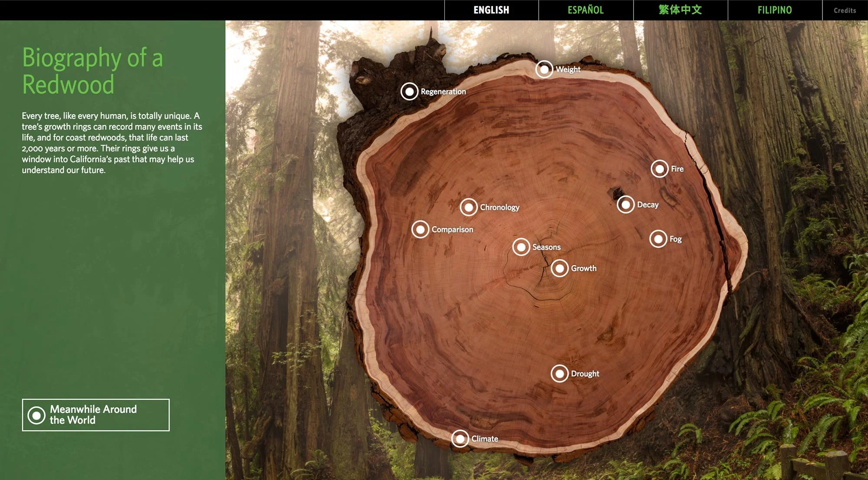Open the Seasons hotspot near center
Viewport: 868px width, 480px height.
click(x=521, y=247)
